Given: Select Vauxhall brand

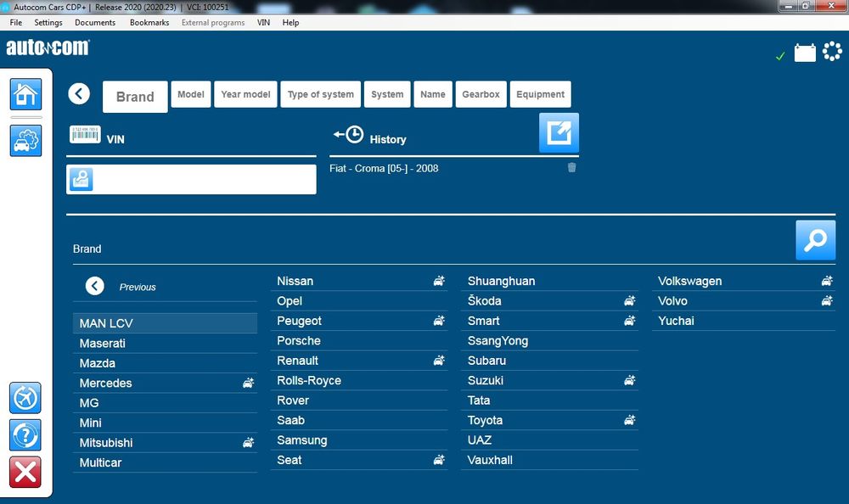Looking at the screenshot, I should coord(549,460).
